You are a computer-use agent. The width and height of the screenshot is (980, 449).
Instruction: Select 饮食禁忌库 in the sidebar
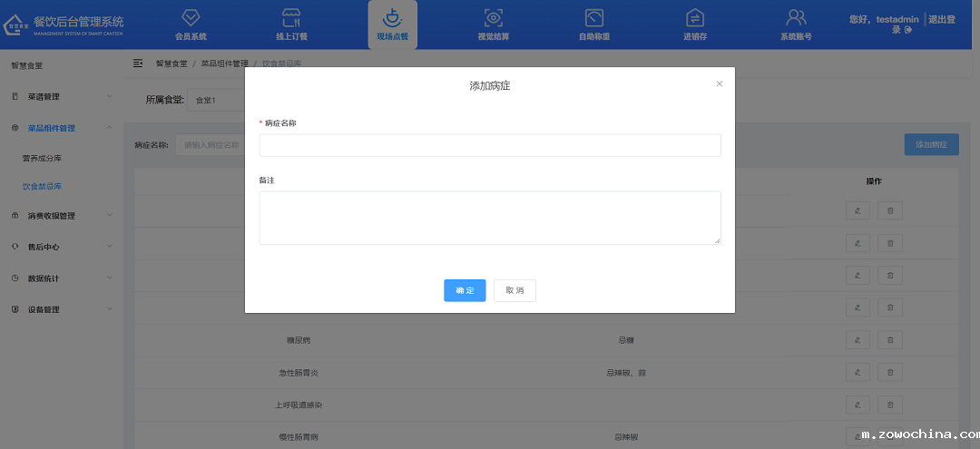coord(42,186)
